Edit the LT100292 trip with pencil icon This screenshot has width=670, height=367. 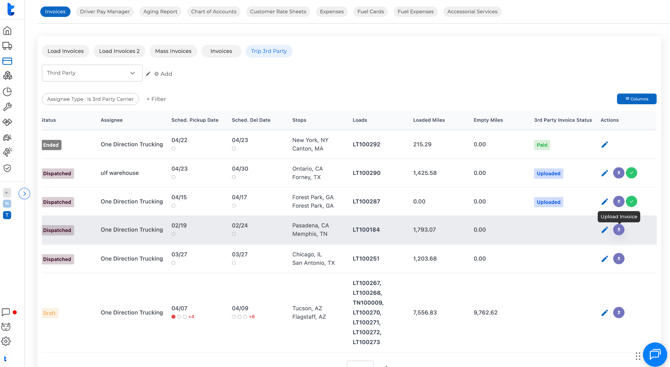(x=605, y=144)
